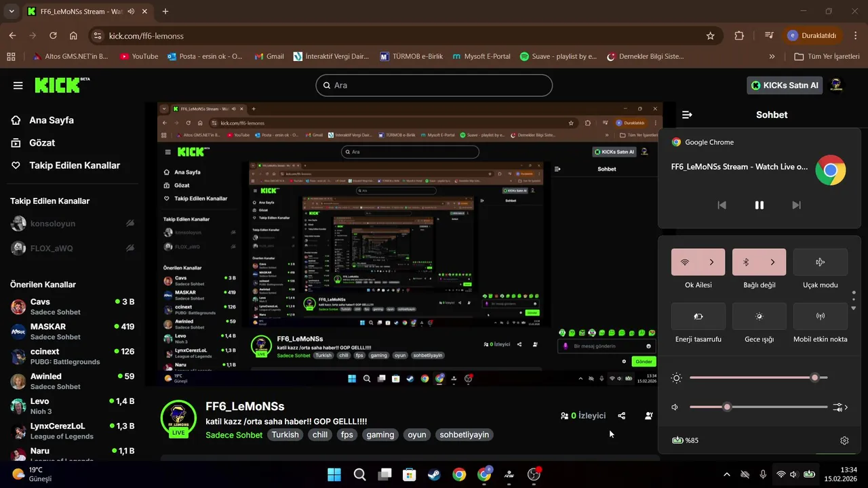
Task: Toggle Wi-Fi Ok Ailesi off
Action: pos(685,262)
